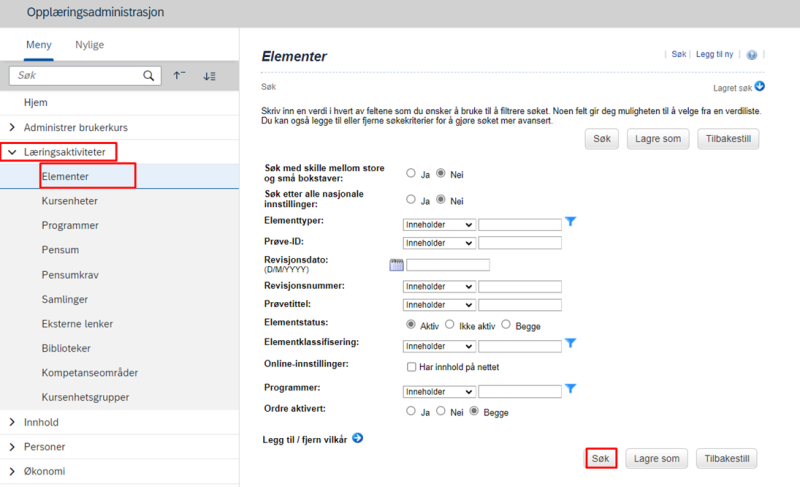
Task: Click filter icon next to Elementtyper
Action: (570, 221)
